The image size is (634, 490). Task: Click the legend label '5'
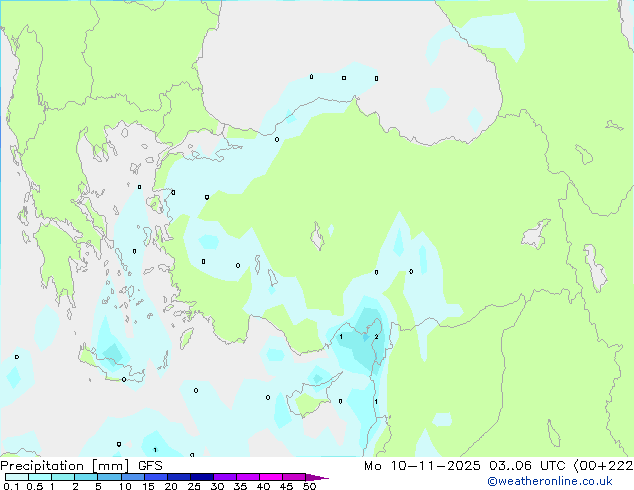pos(98,486)
